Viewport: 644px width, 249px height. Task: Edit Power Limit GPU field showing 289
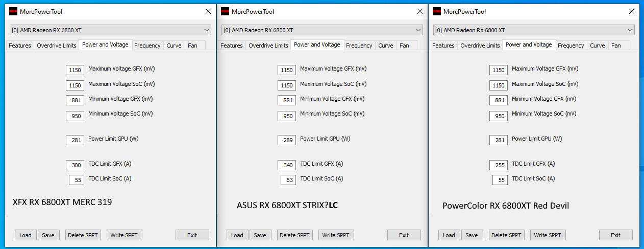click(x=287, y=140)
